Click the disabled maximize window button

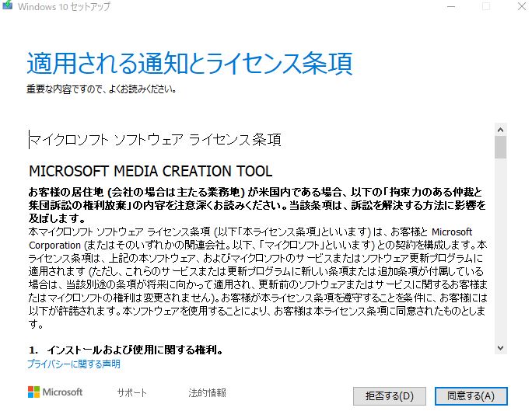[x=486, y=6]
